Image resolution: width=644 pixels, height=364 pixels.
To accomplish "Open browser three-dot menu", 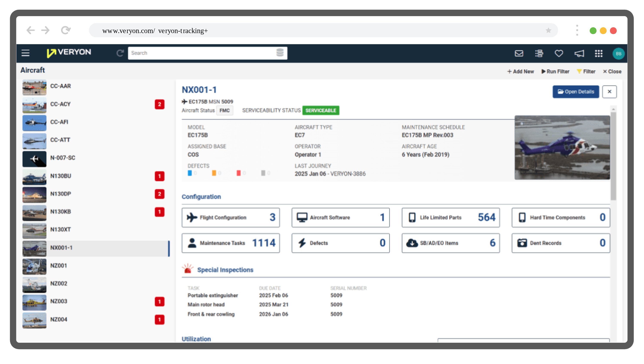I will [x=577, y=30].
